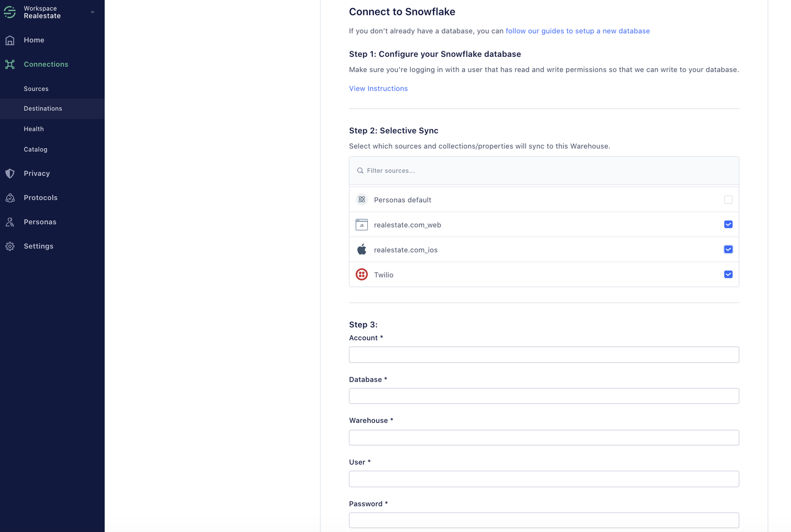Click the Privacy shield icon
Viewport: 791px width, 532px height.
tap(10, 173)
